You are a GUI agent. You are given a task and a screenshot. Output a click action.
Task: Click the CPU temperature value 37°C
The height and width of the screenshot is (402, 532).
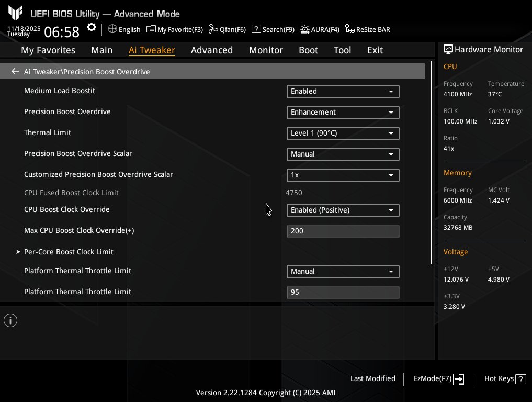click(x=495, y=94)
